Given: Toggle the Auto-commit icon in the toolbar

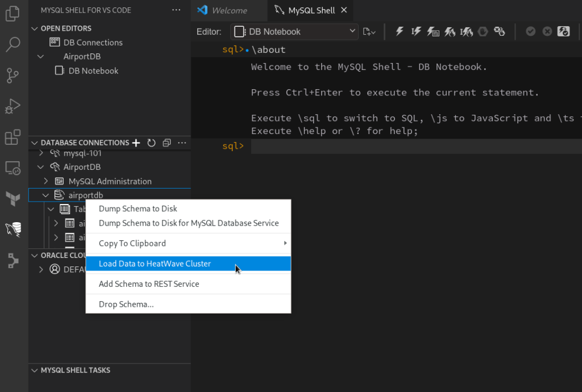Looking at the screenshot, I should (563, 31).
